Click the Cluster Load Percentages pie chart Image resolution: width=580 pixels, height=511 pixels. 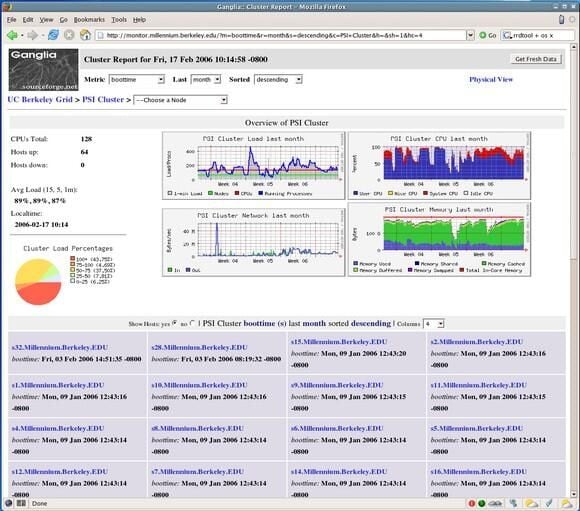point(38,282)
